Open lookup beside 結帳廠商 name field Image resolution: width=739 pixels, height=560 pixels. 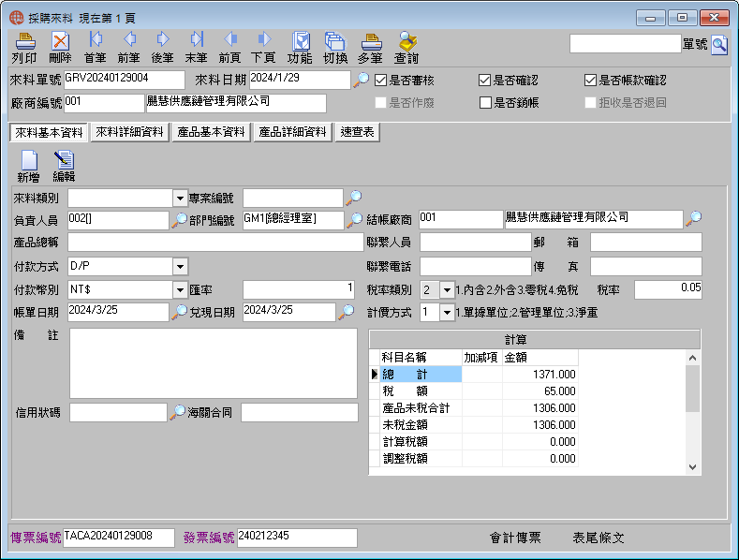tap(694, 218)
